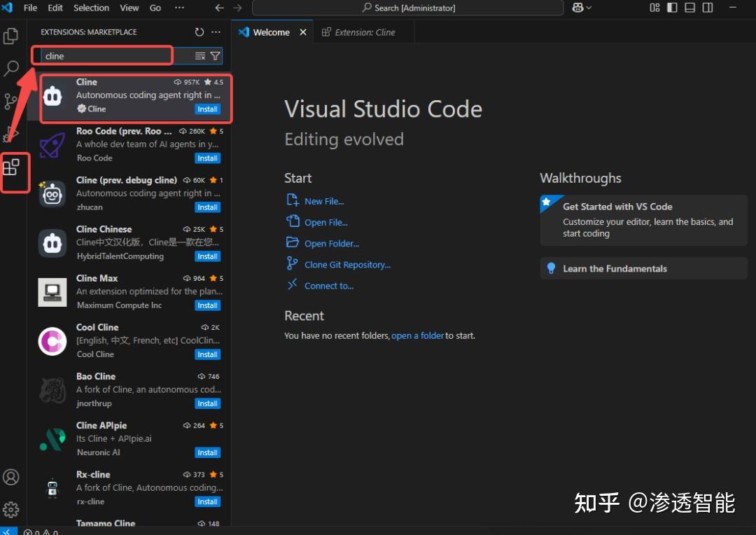The height and width of the screenshot is (535, 756).
Task: Open the Copilot chat icon dropdown
Action: (582, 8)
